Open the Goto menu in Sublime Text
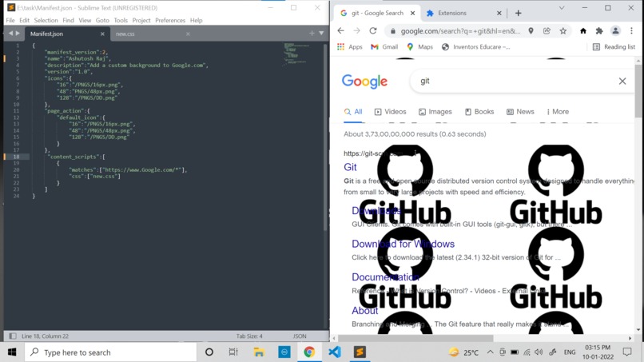This screenshot has width=644, height=362. pos(102,20)
